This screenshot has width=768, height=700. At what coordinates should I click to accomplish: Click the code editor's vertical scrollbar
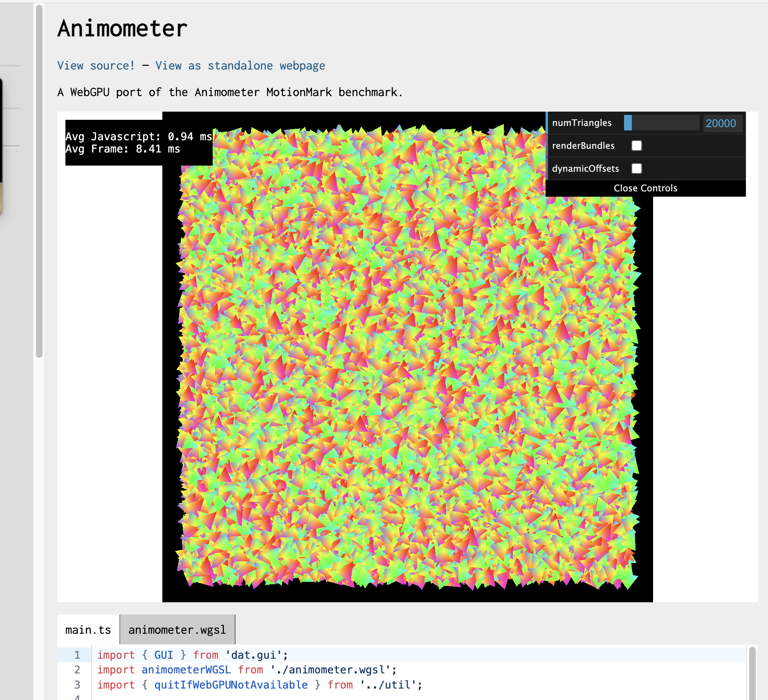(x=752, y=673)
